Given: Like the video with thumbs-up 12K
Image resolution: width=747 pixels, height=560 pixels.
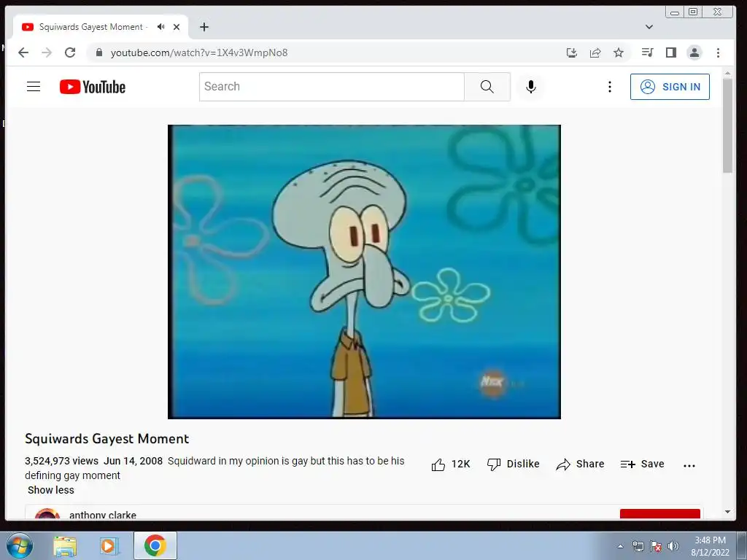Looking at the screenshot, I should (x=451, y=464).
